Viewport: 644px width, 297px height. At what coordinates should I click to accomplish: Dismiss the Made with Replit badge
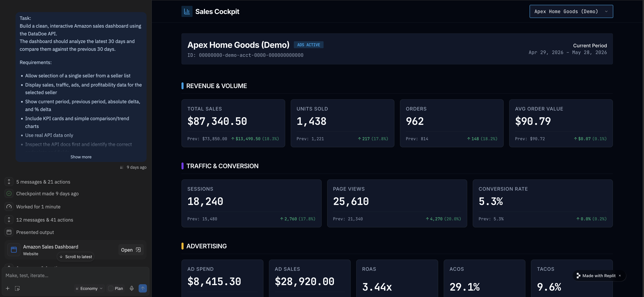tap(620, 276)
